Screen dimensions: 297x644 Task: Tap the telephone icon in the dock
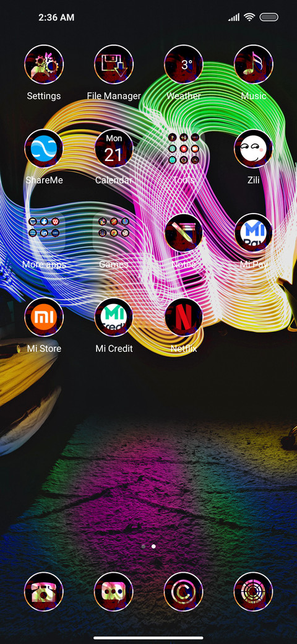pyautogui.click(x=44, y=591)
